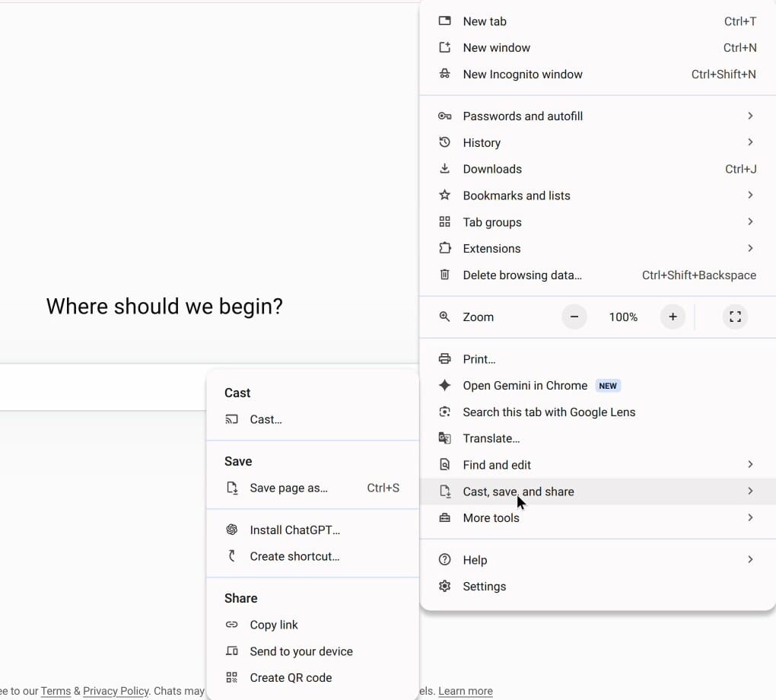Click the Settings gear icon

tap(444, 586)
